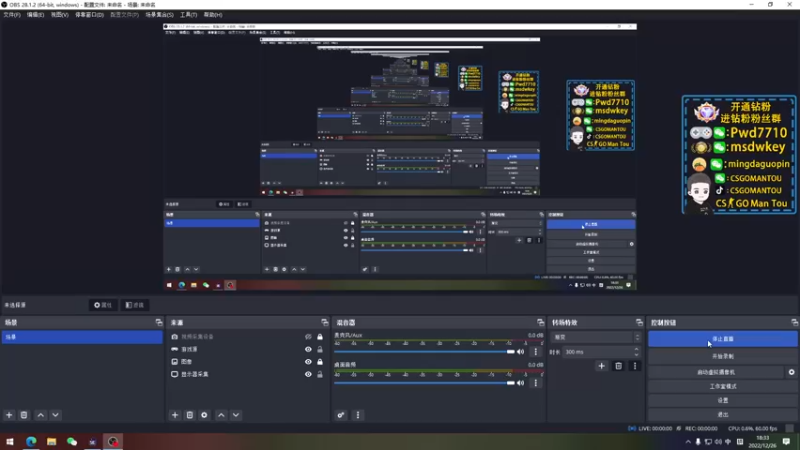The image size is (800, 450).
Task: Open virtual camera settings gear icon
Action: tap(791, 372)
